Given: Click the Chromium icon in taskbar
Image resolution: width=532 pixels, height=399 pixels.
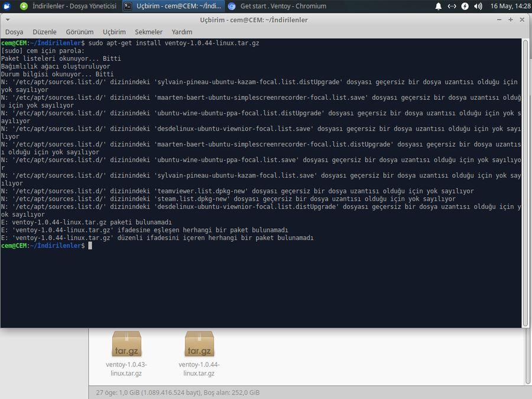Looking at the screenshot, I should [x=232, y=6].
